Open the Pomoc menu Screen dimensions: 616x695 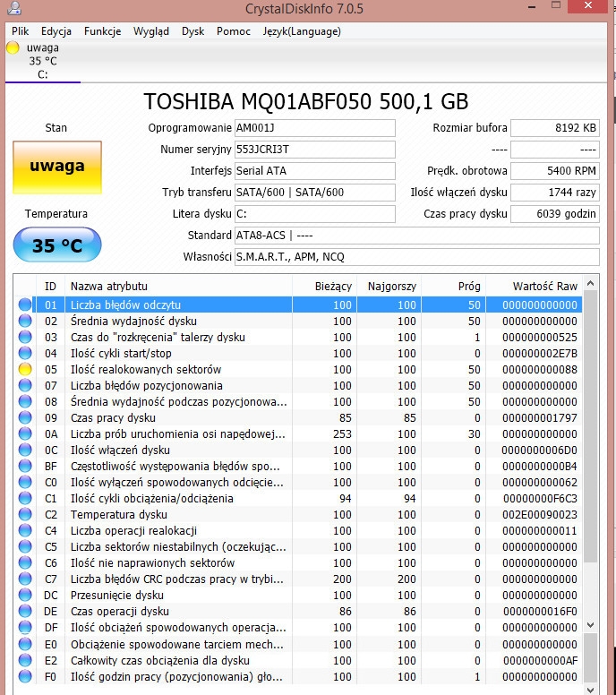click(234, 31)
